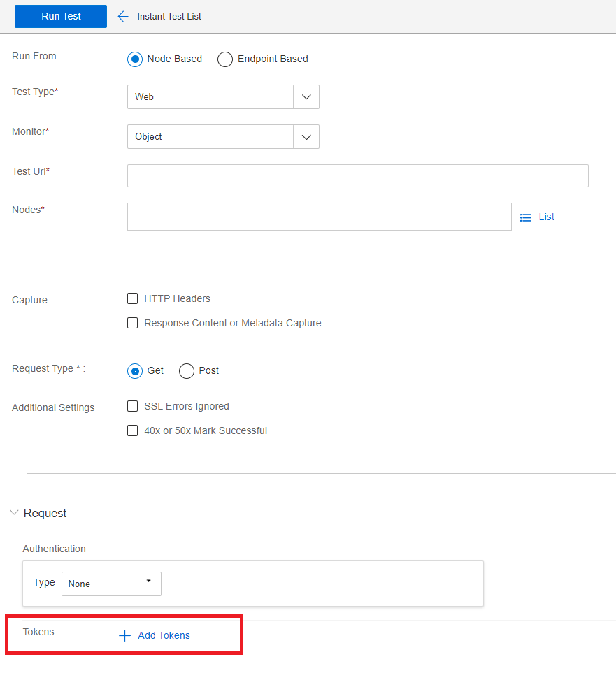
Task: Go back to Instant Test List
Action: 169,17
